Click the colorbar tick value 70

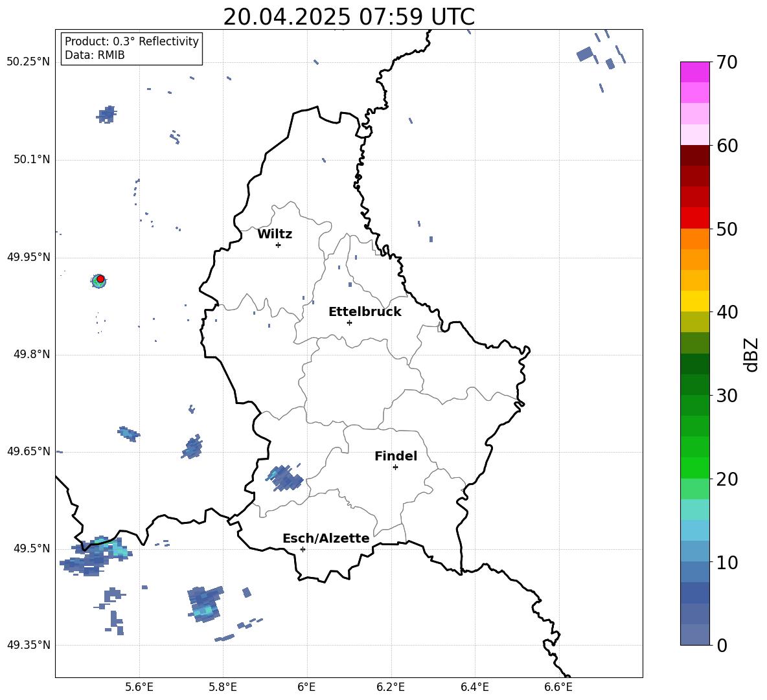pos(727,62)
